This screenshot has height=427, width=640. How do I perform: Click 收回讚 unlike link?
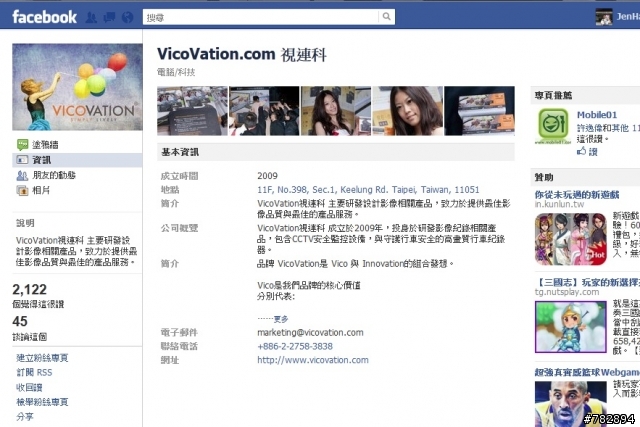click(29, 387)
